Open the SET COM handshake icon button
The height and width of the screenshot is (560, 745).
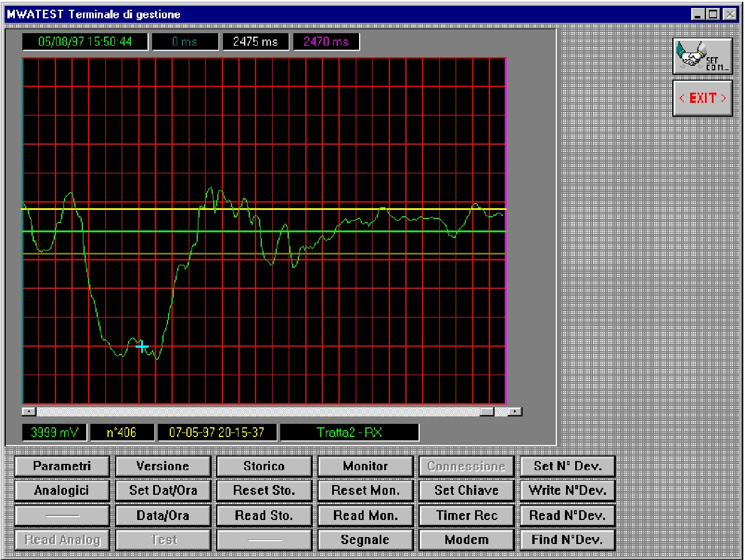coord(703,56)
